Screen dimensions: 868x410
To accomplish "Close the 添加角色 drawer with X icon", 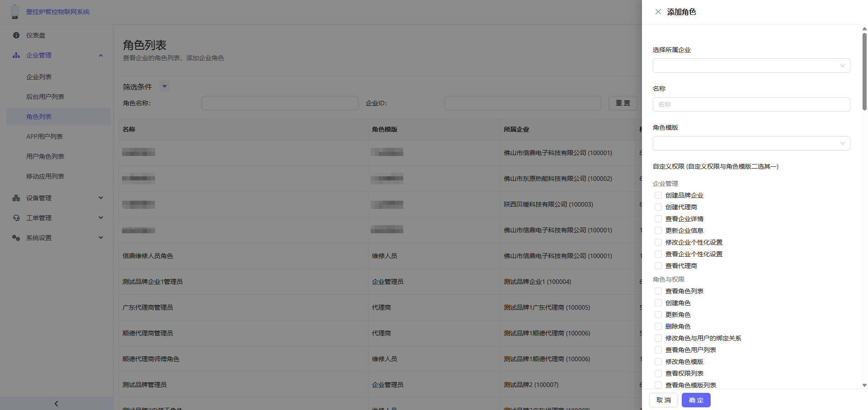I will [x=658, y=12].
